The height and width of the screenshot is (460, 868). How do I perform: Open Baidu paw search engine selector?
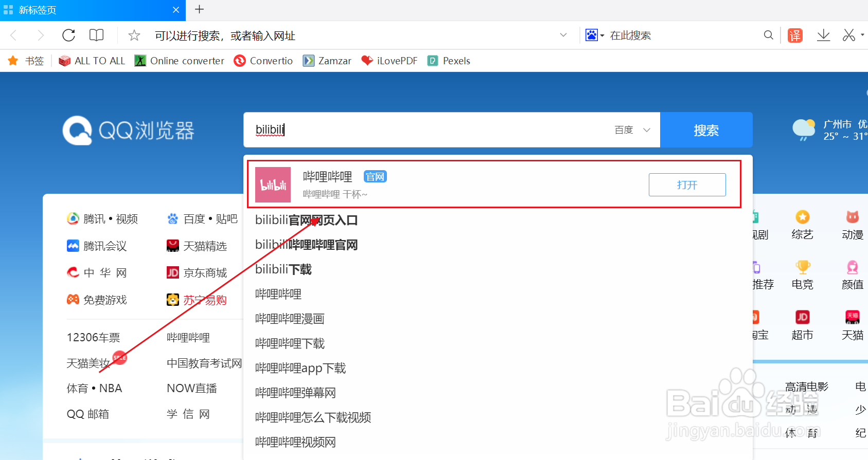tap(595, 35)
